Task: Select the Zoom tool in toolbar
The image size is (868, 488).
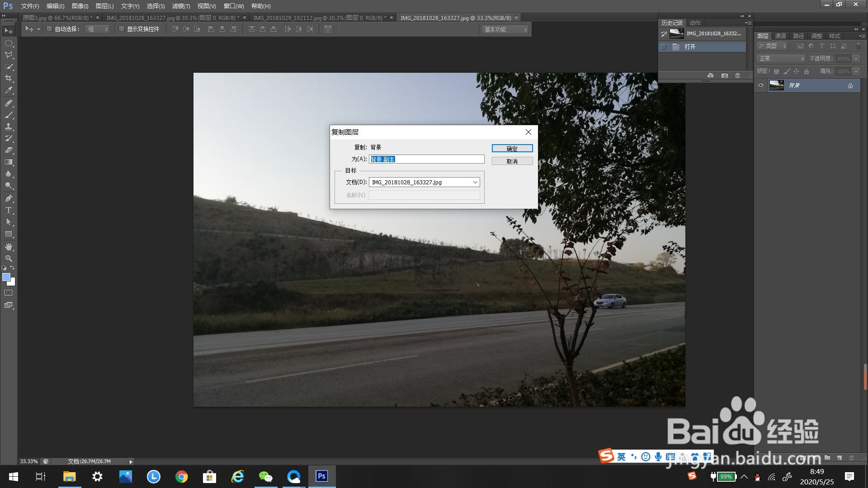Action: click(9, 258)
